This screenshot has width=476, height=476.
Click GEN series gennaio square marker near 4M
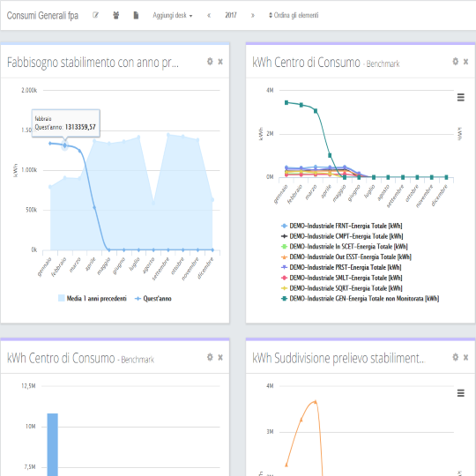pyautogui.click(x=286, y=102)
